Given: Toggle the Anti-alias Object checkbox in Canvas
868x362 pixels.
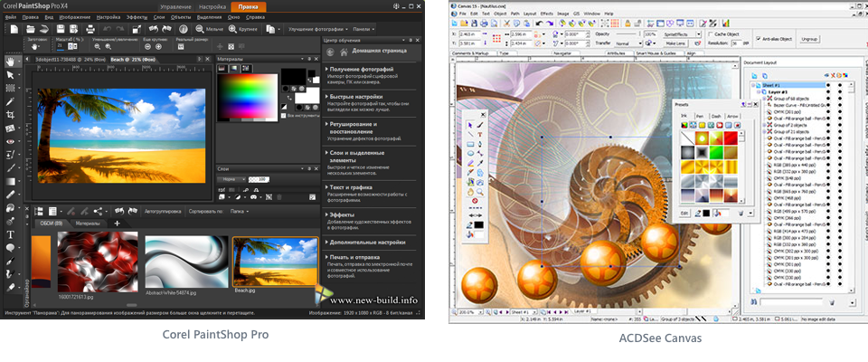Looking at the screenshot, I should point(759,39).
